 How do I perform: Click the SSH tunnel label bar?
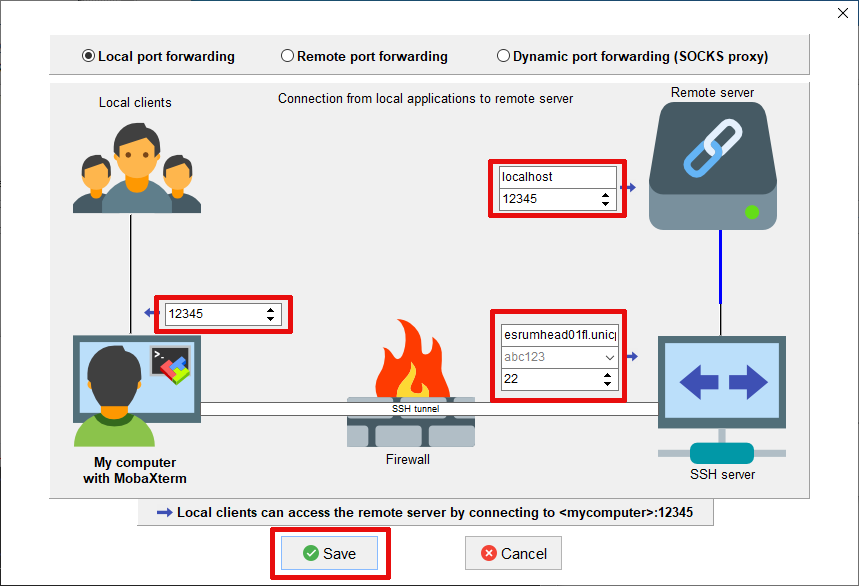(x=413, y=408)
